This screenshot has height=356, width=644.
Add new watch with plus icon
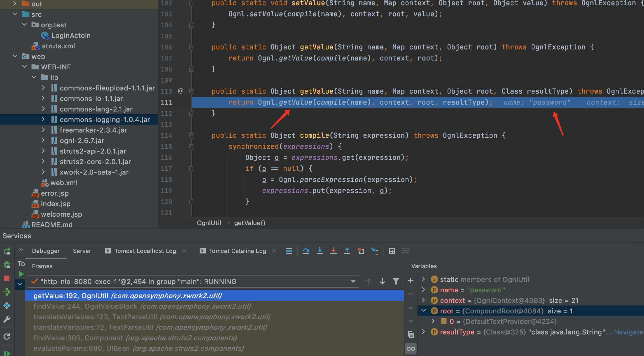[411, 280]
